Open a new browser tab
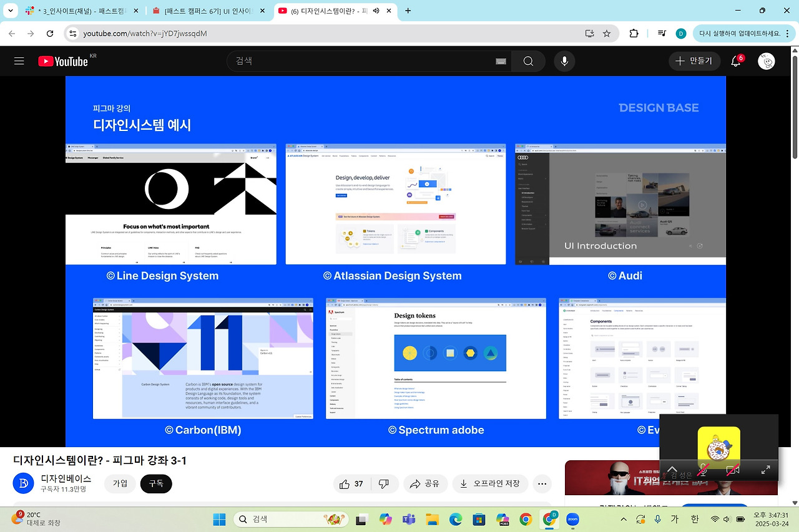799x532 pixels. [x=408, y=11]
